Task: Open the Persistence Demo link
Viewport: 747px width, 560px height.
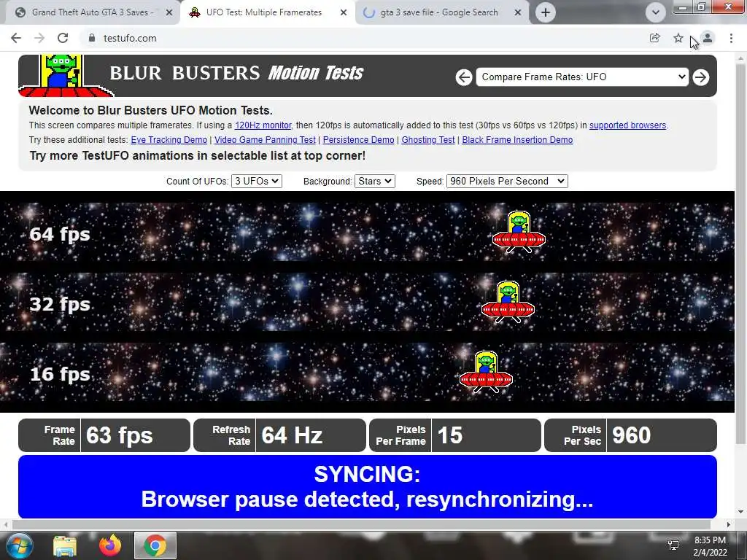Action: pyautogui.click(x=359, y=140)
